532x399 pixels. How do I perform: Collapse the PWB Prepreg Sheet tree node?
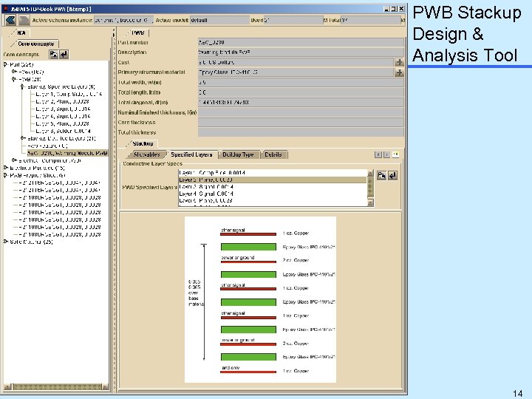(x=5, y=175)
